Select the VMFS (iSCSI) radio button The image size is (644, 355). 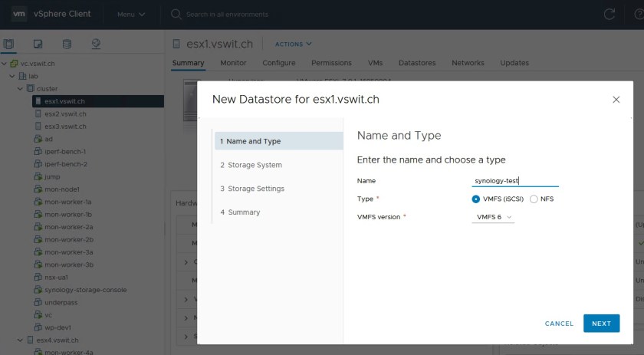pyautogui.click(x=476, y=199)
